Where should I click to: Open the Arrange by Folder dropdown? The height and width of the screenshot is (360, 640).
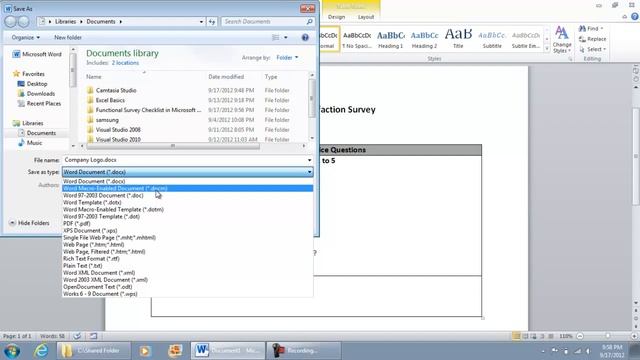coord(287,58)
